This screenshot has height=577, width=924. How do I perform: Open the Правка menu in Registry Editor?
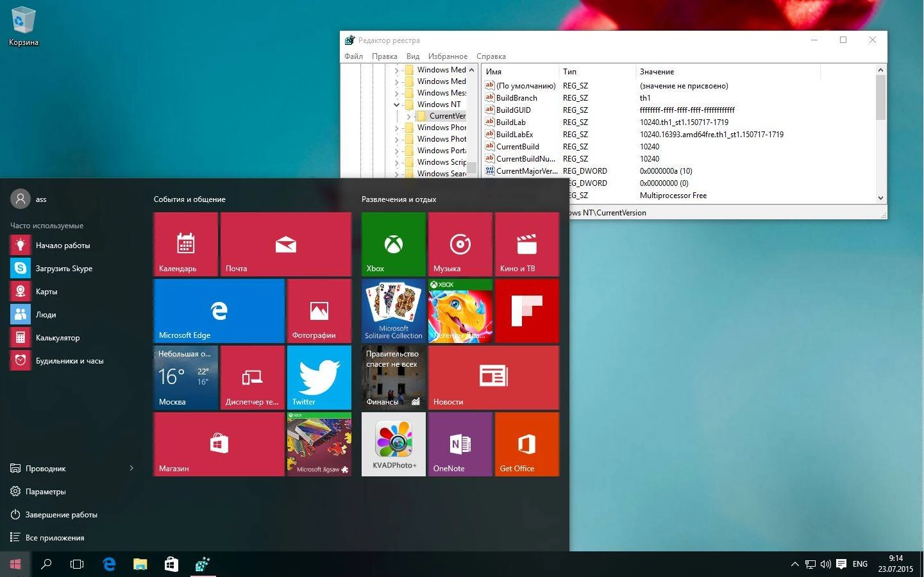click(x=384, y=56)
